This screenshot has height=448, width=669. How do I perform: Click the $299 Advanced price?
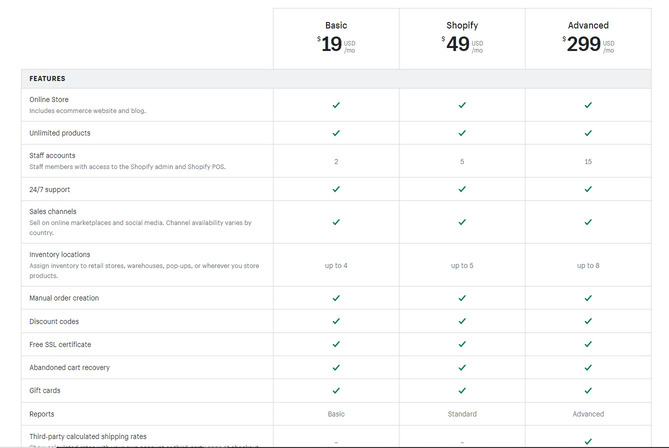tap(588, 44)
